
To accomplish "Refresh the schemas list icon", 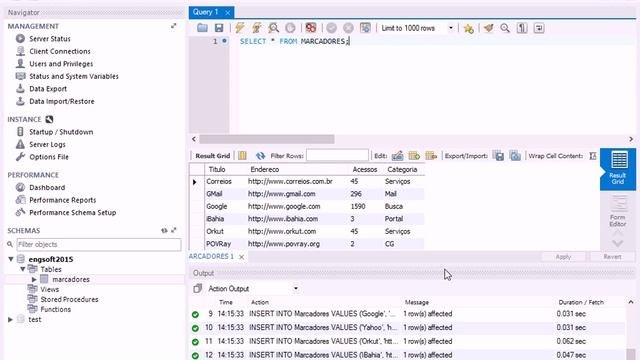I will (x=164, y=231).
